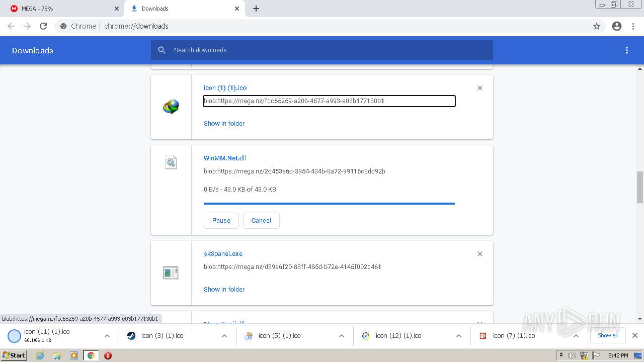Click the clock showing 8:42 PM
644x362 pixels.
(x=618, y=355)
